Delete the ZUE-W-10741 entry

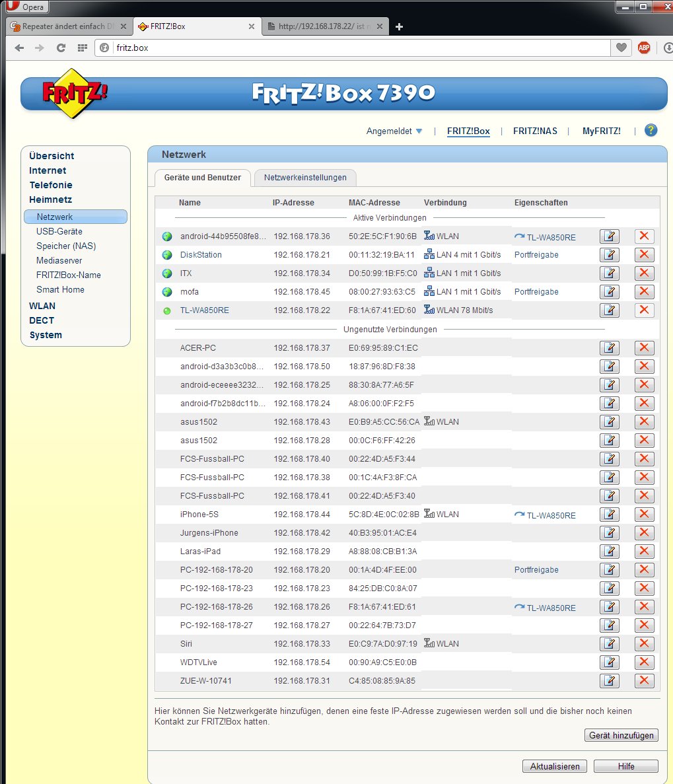tap(644, 680)
